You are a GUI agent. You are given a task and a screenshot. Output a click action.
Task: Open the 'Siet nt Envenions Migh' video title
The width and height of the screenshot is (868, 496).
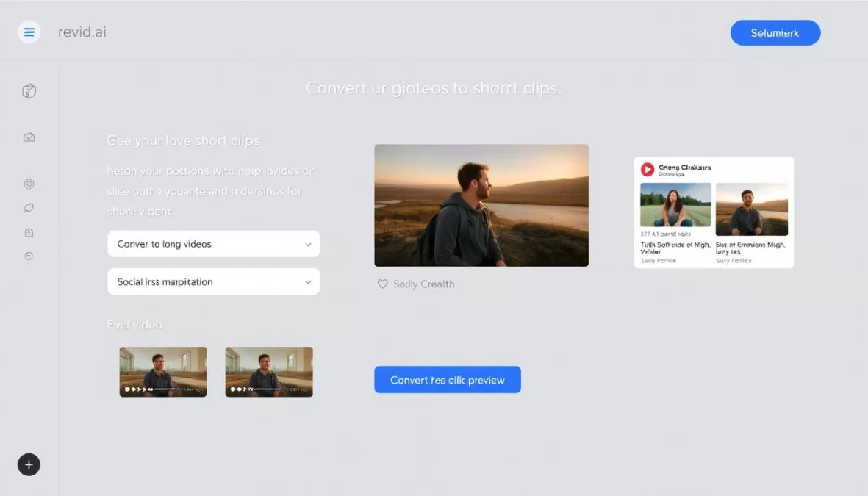coord(750,248)
